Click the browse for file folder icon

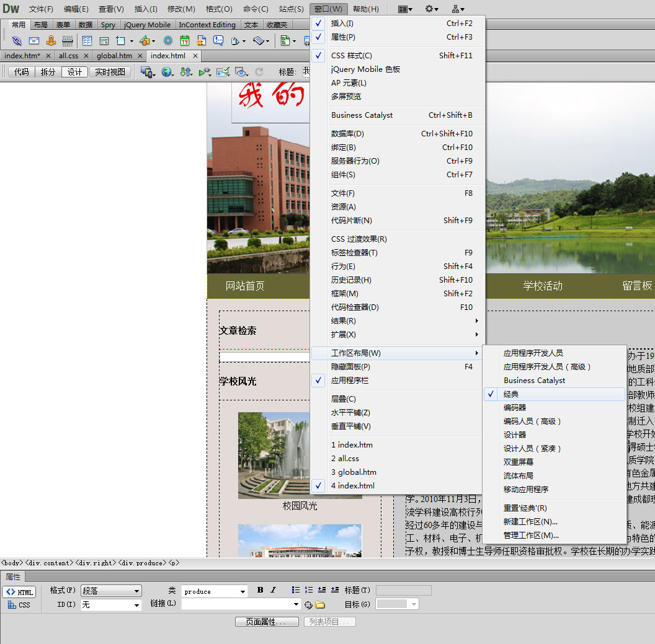coord(320,605)
